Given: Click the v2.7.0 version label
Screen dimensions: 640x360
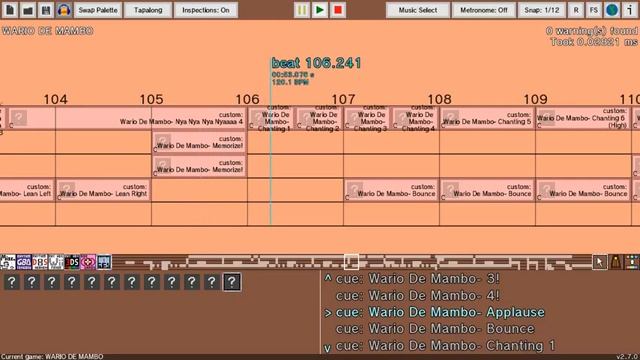Looking at the screenshot, I should (628, 357).
